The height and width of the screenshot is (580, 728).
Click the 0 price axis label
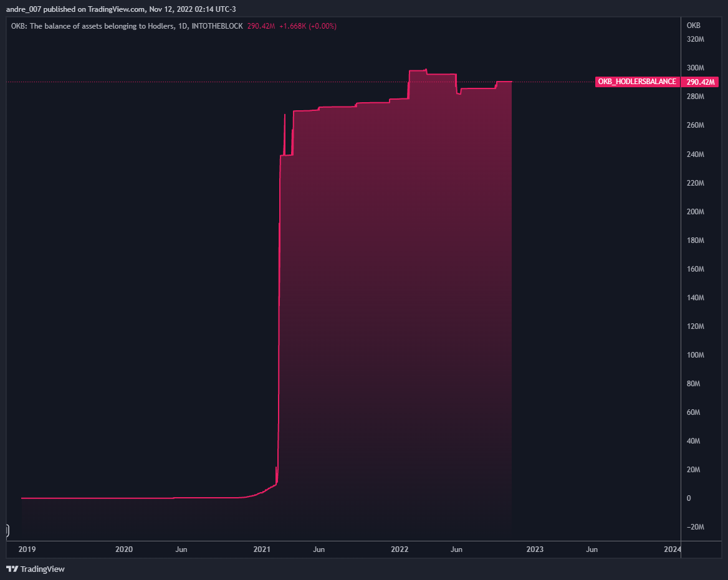(x=689, y=498)
